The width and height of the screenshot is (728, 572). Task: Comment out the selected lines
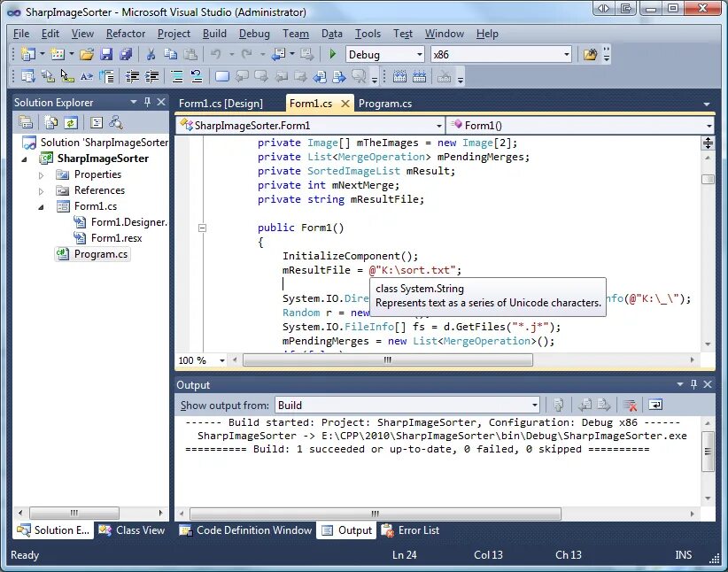[177, 76]
